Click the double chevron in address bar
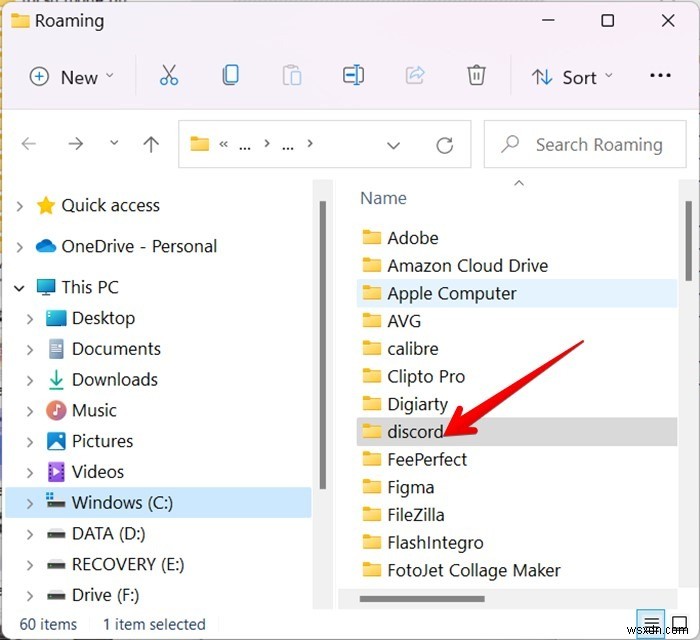Image resolution: width=700 pixels, height=640 pixels. point(223,144)
